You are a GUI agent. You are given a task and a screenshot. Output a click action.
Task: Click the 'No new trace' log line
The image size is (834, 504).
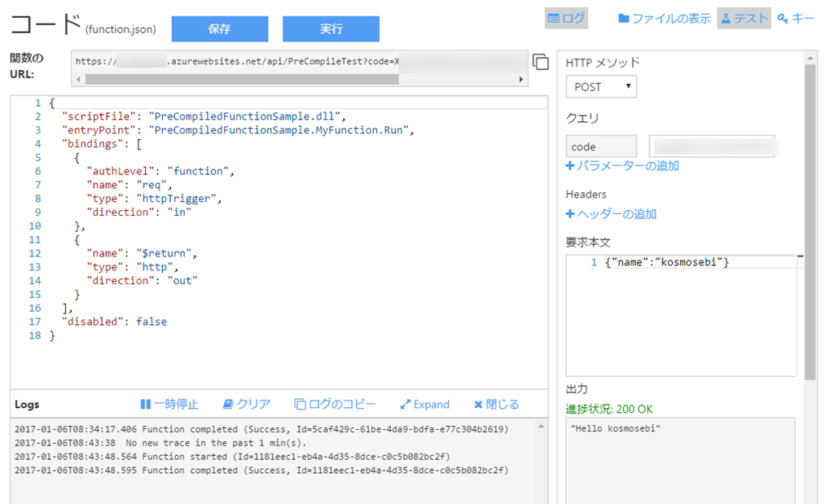[x=160, y=443]
